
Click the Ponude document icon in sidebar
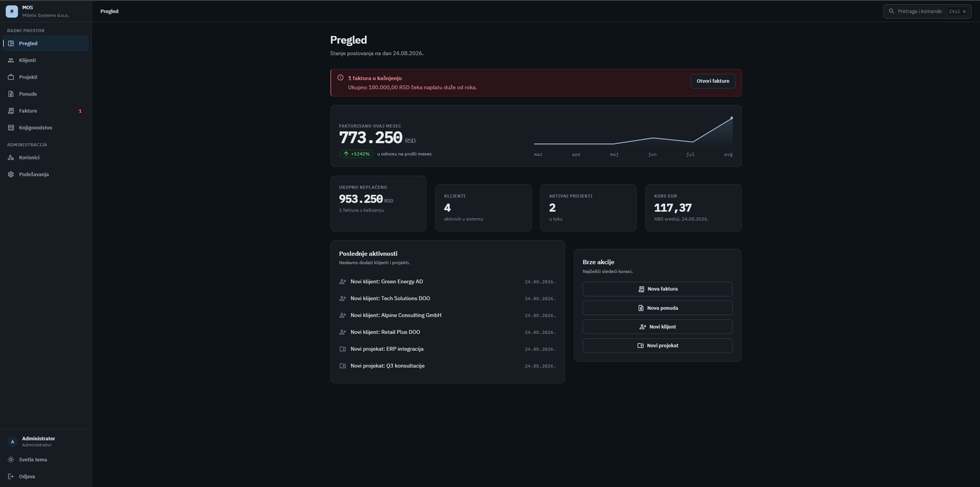click(x=11, y=94)
